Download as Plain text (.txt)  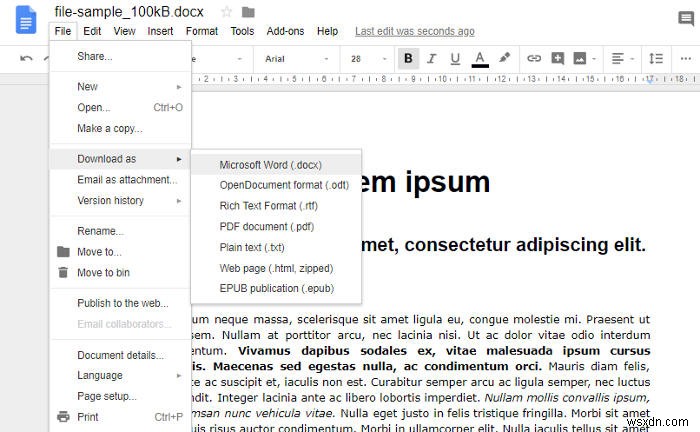[x=276, y=247]
